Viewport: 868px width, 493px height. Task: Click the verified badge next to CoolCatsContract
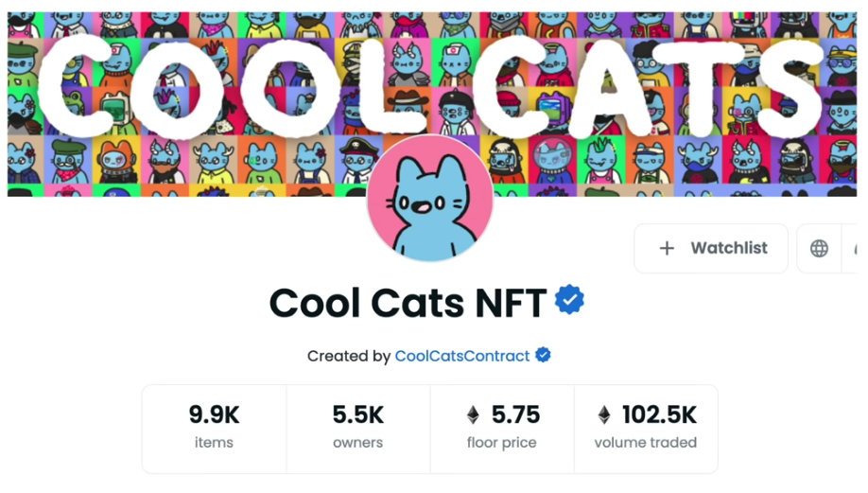point(543,356)
